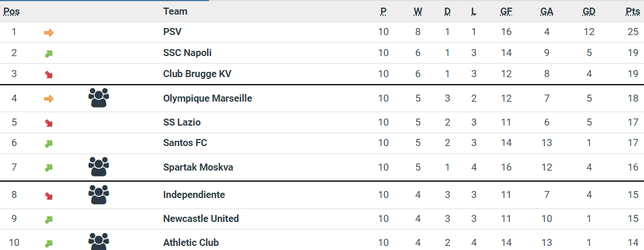Click the group icon beside Athletic Club
Viewport: 644px width, 250px height.
tap(99, 241)
